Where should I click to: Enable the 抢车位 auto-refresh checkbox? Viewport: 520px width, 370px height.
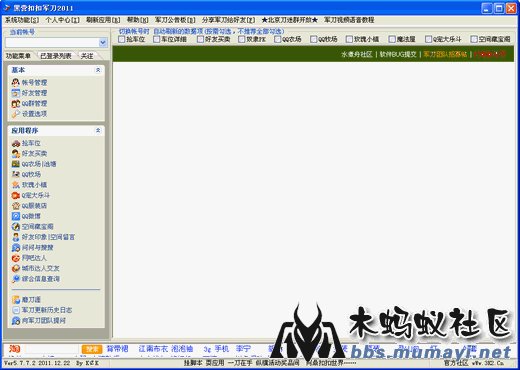(x=122, y=39)
